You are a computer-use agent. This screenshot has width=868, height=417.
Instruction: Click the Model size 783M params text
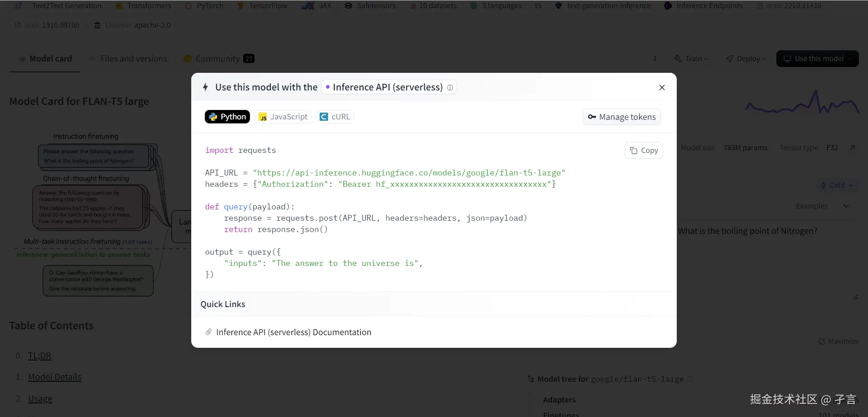click(x=724, y=148)
